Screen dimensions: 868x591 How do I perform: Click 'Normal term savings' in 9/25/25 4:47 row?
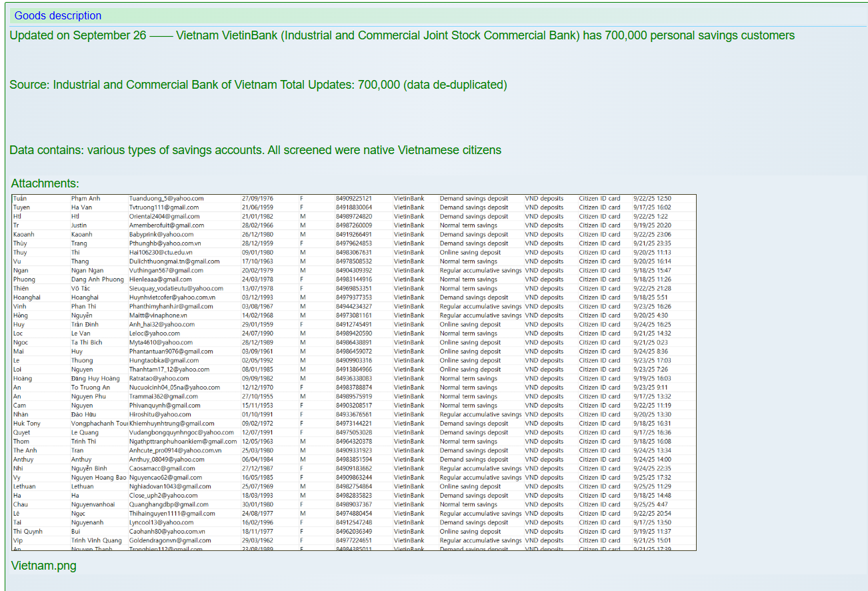pos(468,504)
